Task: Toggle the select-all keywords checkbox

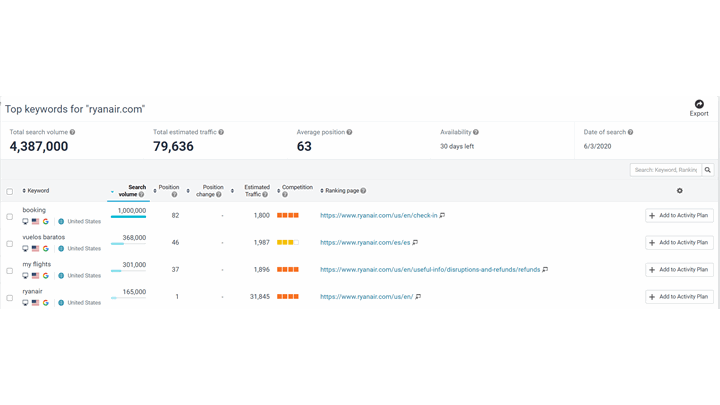Action: click(10, 191)
